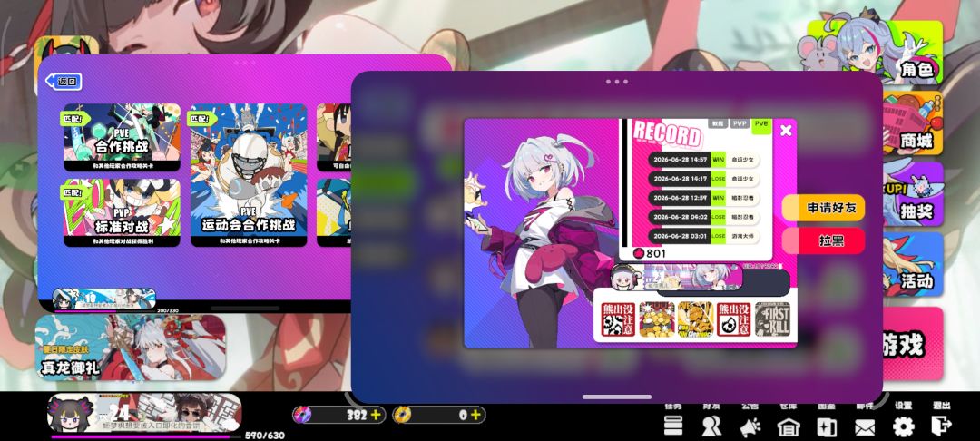This screenshot has width=980, height=441.
Task: Click the home indicator bar of front window
Action: tap(617, 397)
